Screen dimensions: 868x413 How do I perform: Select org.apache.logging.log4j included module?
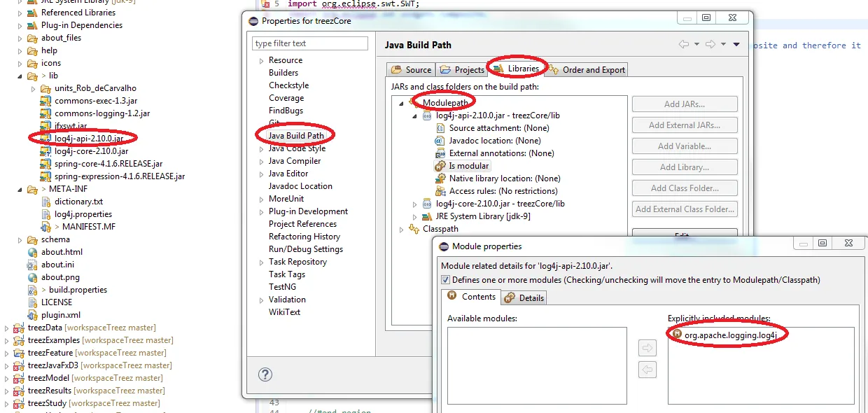tap(731, 335)
